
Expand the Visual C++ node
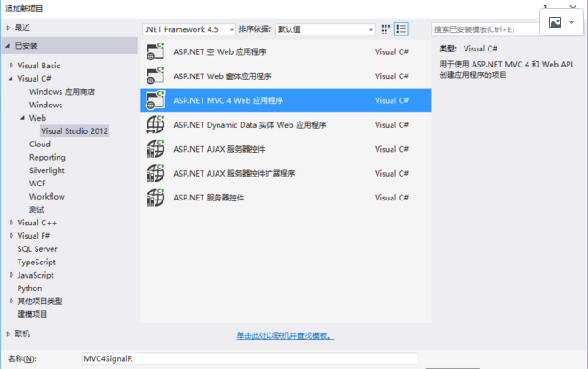12,223
